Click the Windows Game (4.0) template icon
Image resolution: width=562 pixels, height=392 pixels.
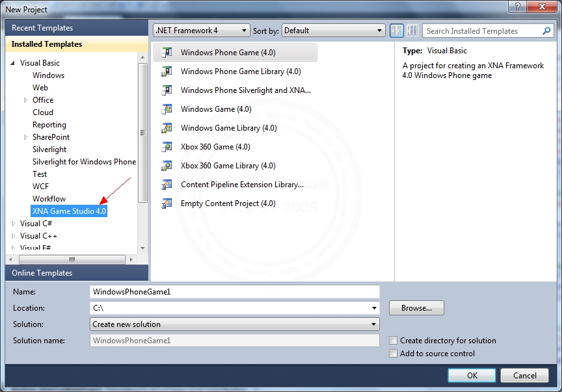(x=167, y=109)
